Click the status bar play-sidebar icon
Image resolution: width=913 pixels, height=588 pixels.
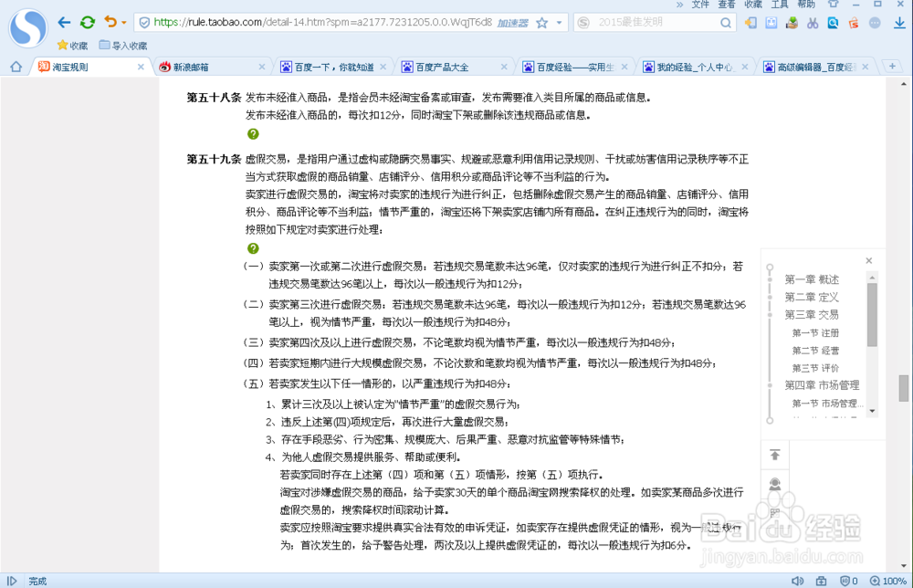tap(12, 581)
